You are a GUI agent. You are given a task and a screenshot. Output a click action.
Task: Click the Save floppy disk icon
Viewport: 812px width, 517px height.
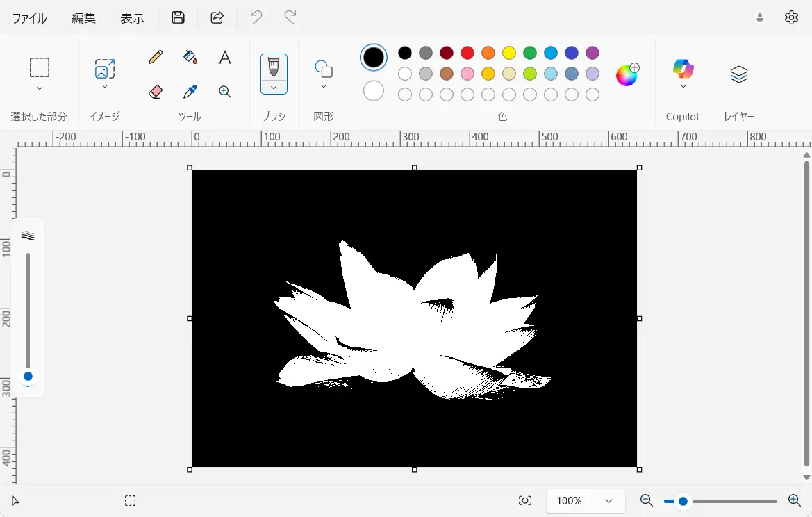click(x=179, y=17)
